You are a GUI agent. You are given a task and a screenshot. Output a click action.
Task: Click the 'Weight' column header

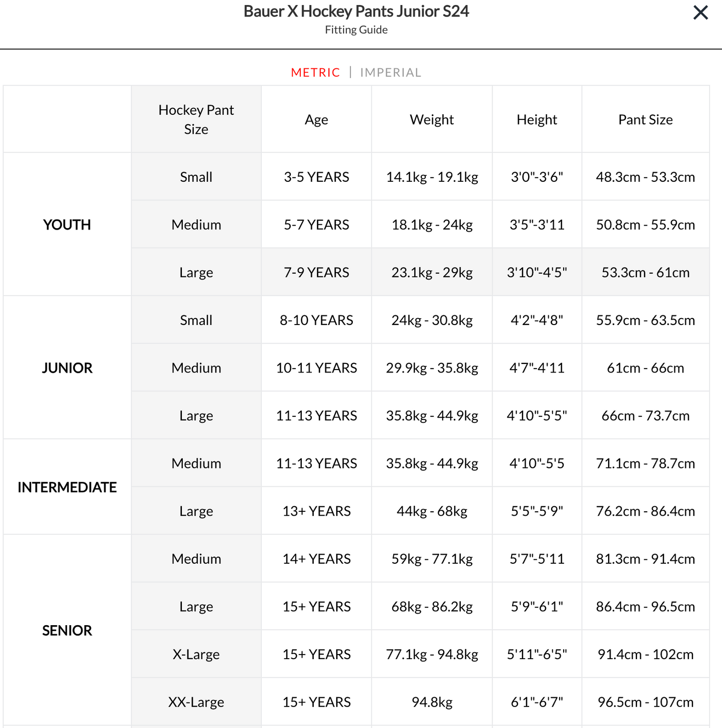coord(432,119)
